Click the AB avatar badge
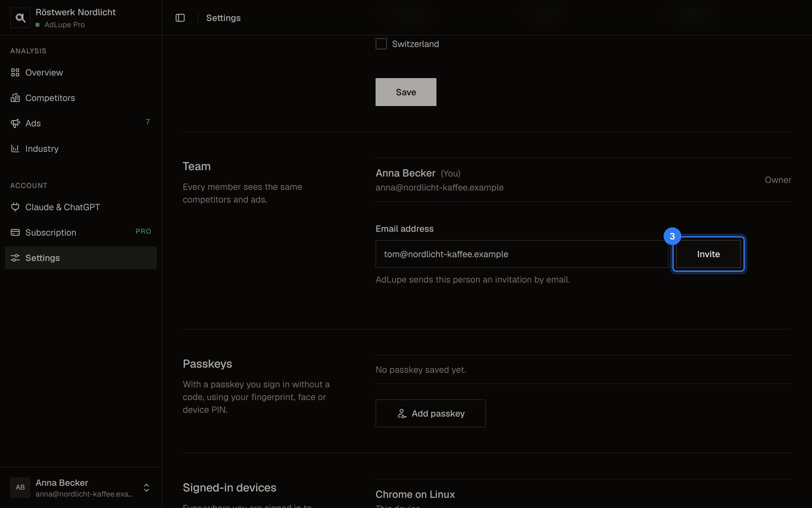Image resolution: width=812 pixels, height=508 pixels. click(x=20, y=487)
